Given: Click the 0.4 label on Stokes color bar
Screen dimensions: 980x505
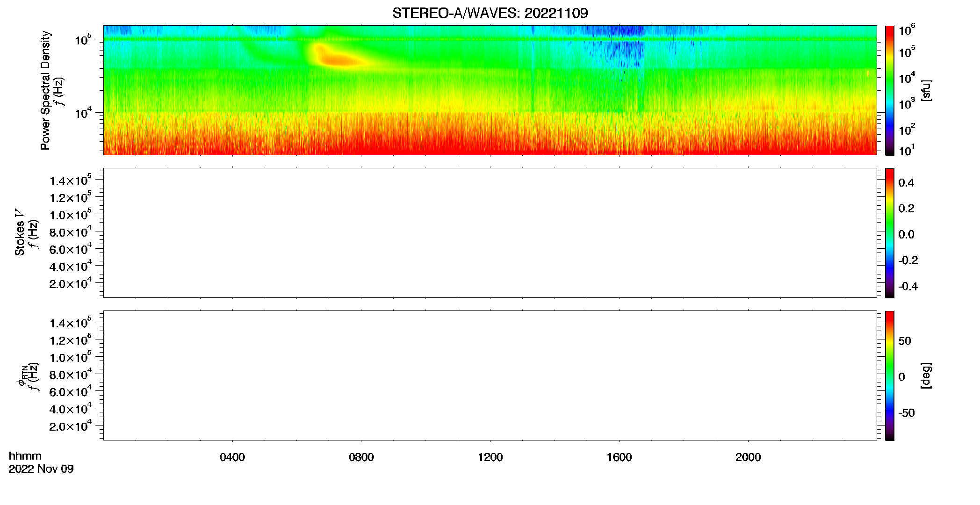Looking at the screenshot, I should click(906, 183).
